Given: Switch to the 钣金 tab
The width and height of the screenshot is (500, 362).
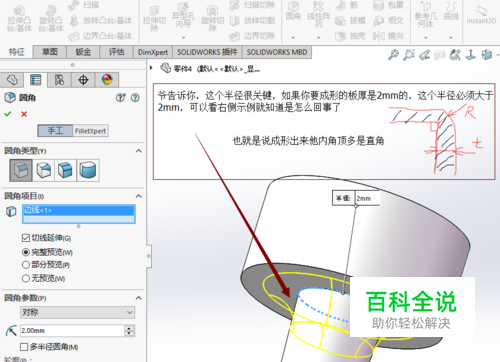Looking at the screenshot, I should 83,52.
